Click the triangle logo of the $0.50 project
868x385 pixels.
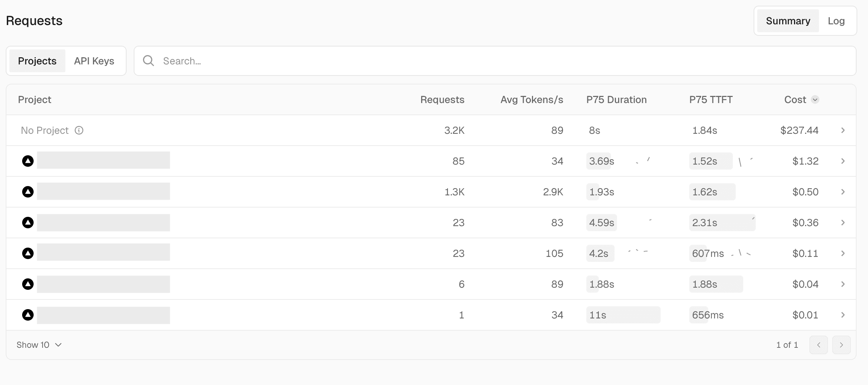pos(28,192)
